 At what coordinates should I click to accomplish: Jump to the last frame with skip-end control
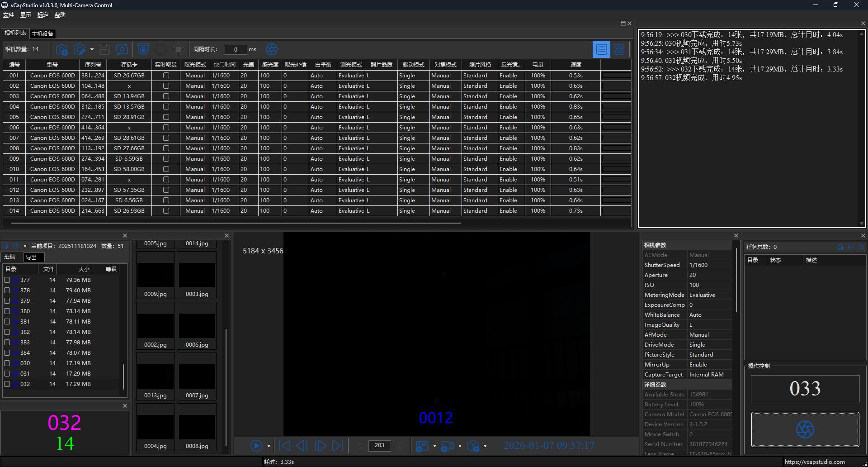(337, 445)
